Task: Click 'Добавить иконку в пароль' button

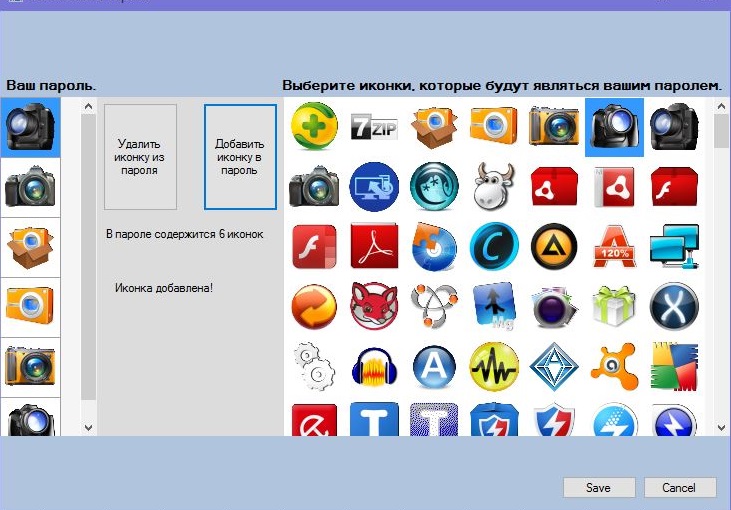Action: (240, 157)
